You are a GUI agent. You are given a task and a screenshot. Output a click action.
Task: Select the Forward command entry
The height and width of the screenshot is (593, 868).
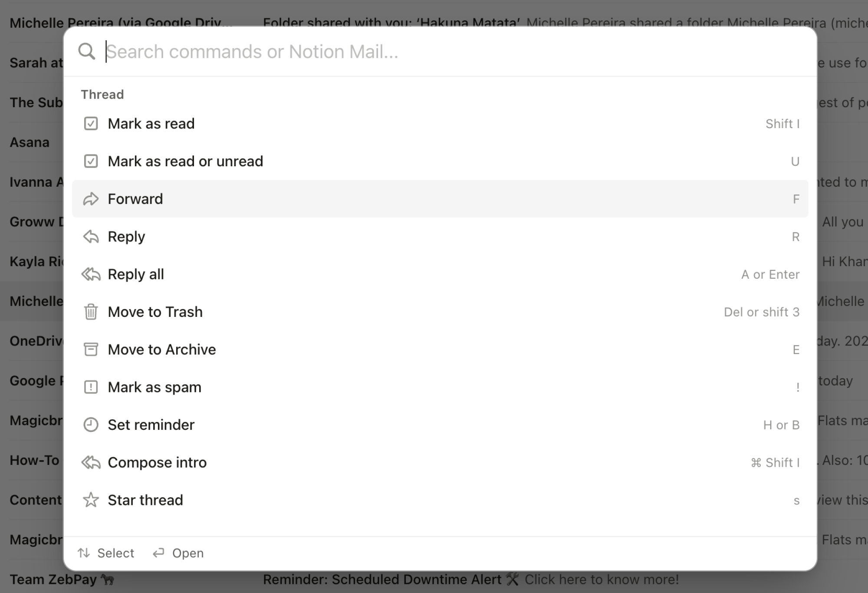135,198
